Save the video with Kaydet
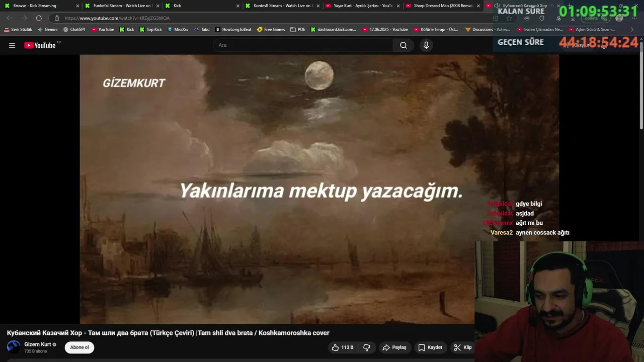644x362 pixels. [x=430, y=347]
